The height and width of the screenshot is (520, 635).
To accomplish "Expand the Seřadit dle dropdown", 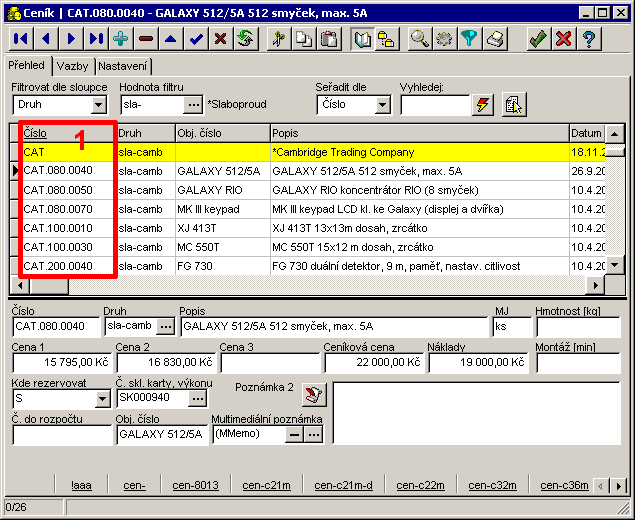I will (383, 104).
